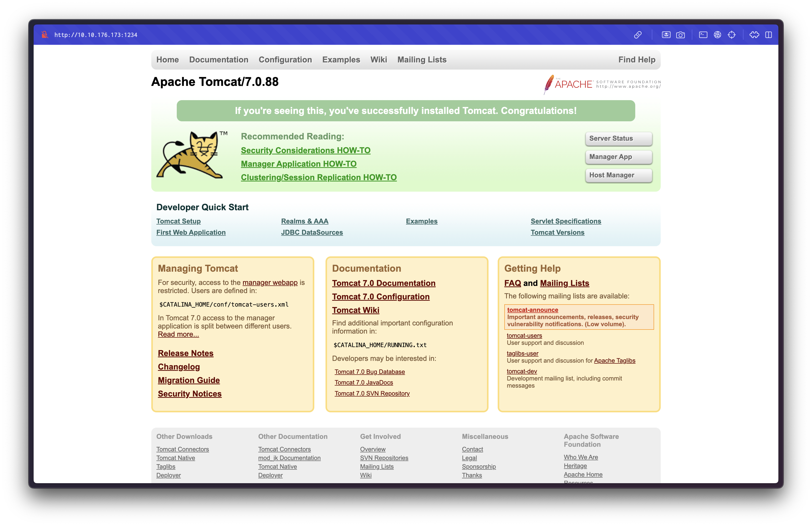Click the camera screenshot icon
This screenshot has width=812, height=526.
coord(680,35)
